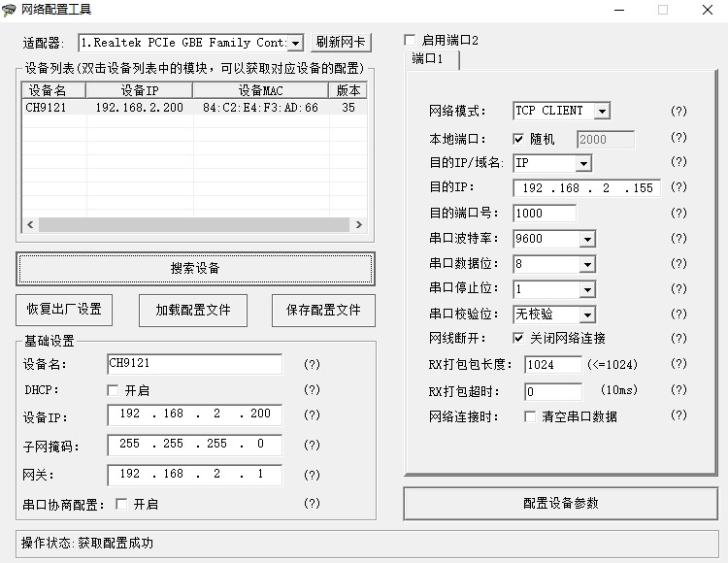The height and width of the screenshot is (563, 728).
Task: Open the 适配器 Realtek adapter dropdown
Action: point(295,43)
